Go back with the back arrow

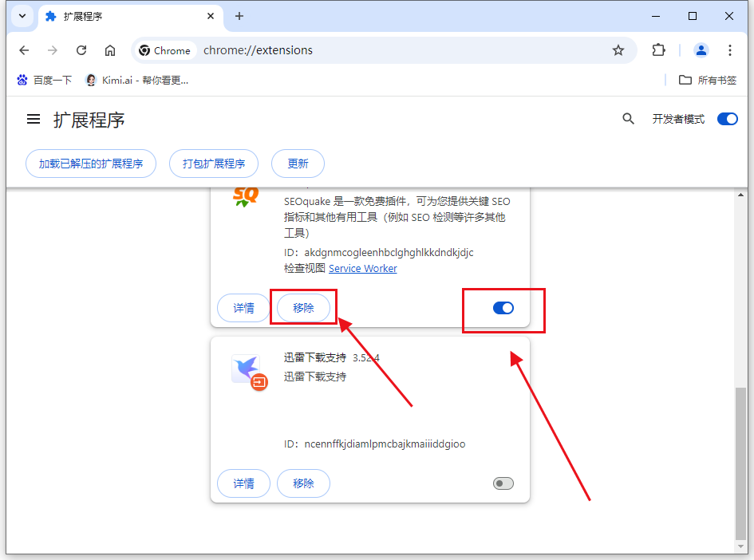(24, 50)
